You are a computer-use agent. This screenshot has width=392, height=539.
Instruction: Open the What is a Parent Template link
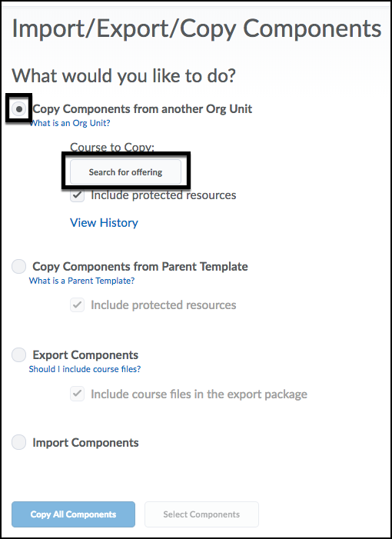click(x=81, y=281)
